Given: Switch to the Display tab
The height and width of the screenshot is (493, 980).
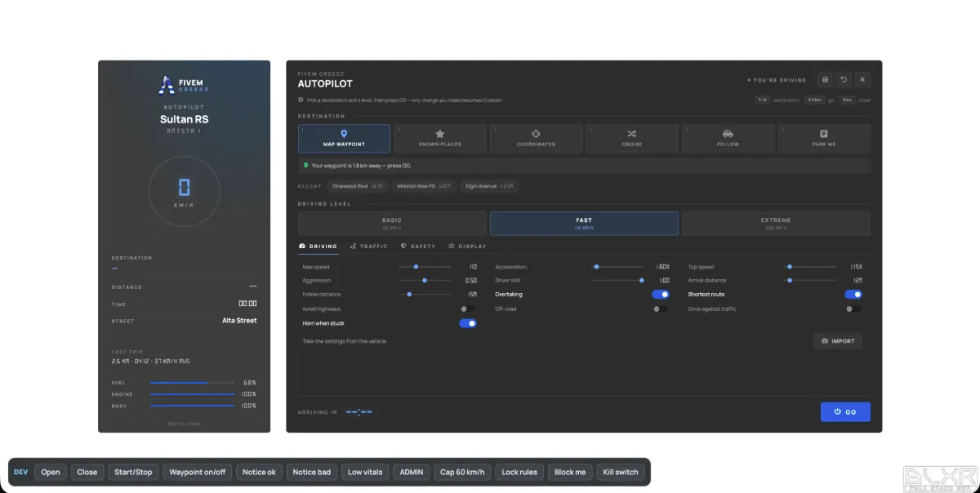Looking at the screenshot, I should (467, 246).
